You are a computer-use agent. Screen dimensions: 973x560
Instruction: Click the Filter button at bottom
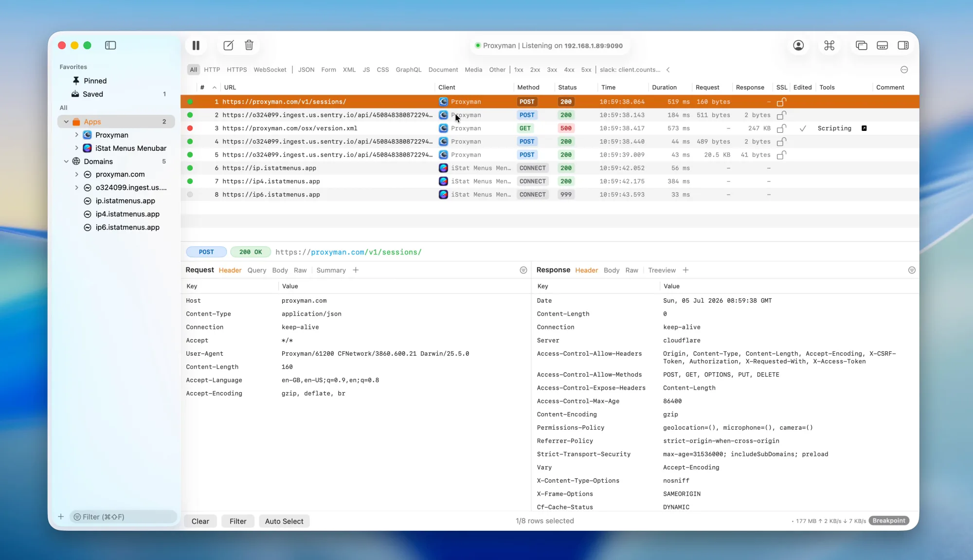point(238,521)
